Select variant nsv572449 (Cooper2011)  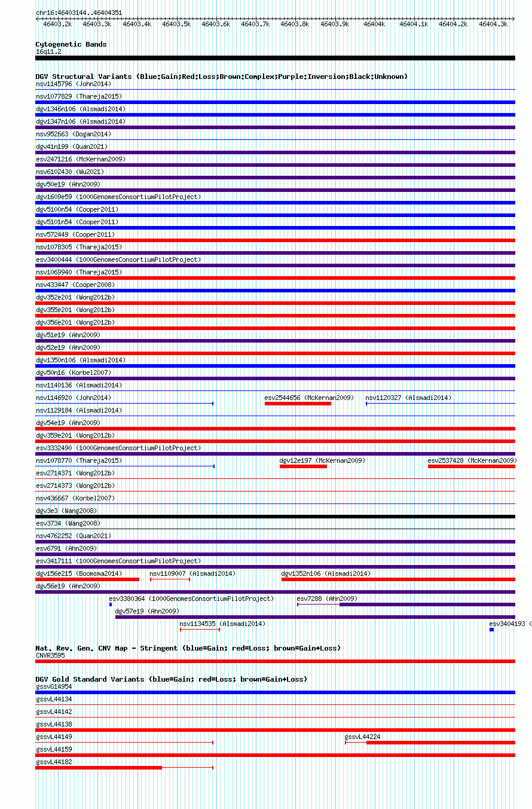[x=275, y=240]
